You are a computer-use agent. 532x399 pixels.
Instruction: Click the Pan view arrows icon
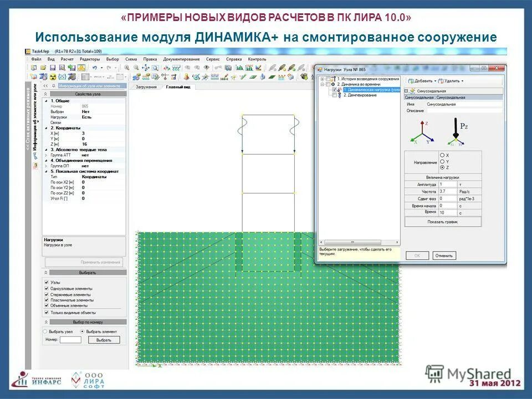pyautogui.click(x=146, y=68)
